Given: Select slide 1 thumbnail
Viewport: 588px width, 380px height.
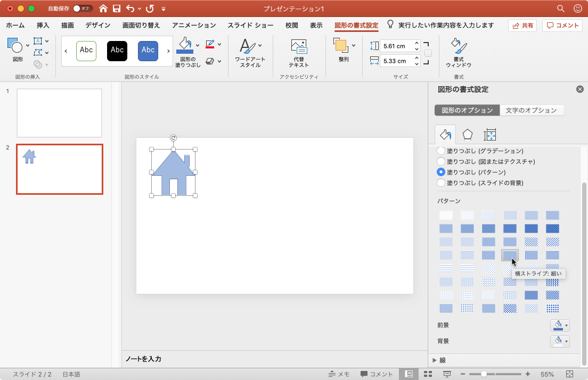Looking at the screenshot, I should click(x=59, y=113).
